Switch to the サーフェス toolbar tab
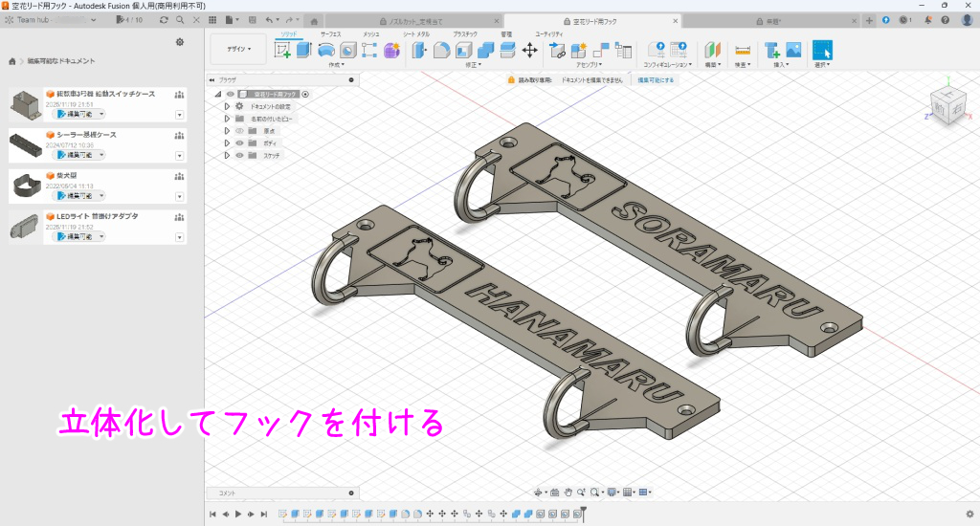The height and width of the screenshot is (526, 980). coord(330,33)
